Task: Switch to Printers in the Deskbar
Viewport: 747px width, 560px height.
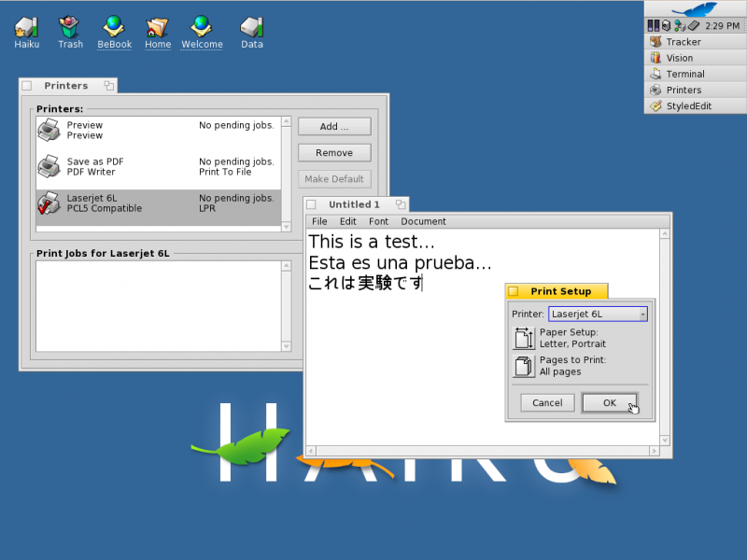Action: click(x=696, y=90)
